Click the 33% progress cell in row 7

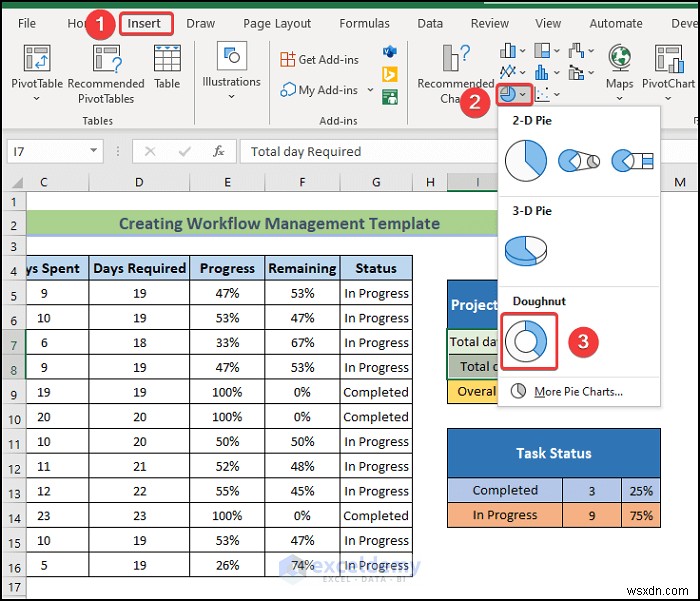point(227,342)
